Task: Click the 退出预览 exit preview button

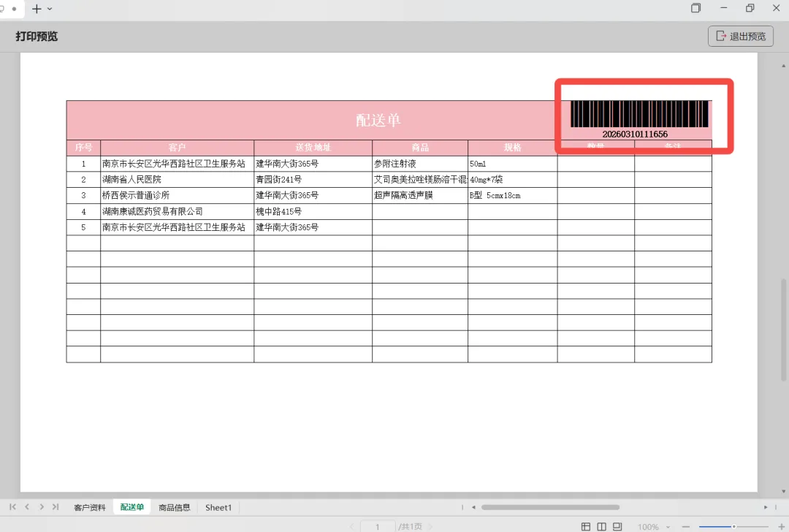Action: [x=740, y=37]
